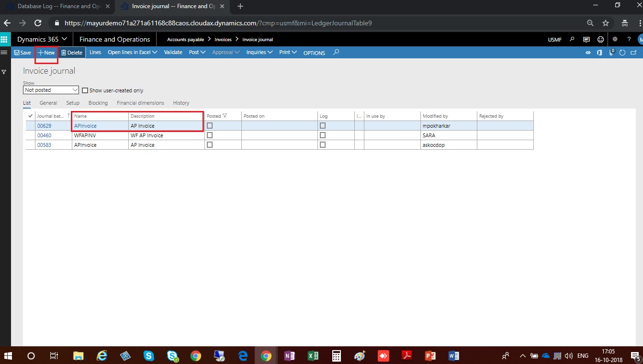
Task: Open the Office integration icon
Action: (599, 53)
